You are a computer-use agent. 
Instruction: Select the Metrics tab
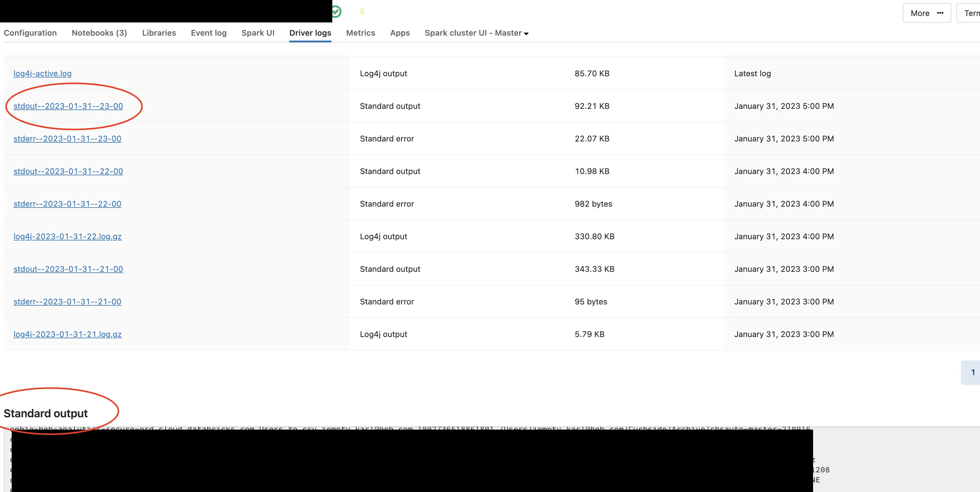tap(360, 33)
